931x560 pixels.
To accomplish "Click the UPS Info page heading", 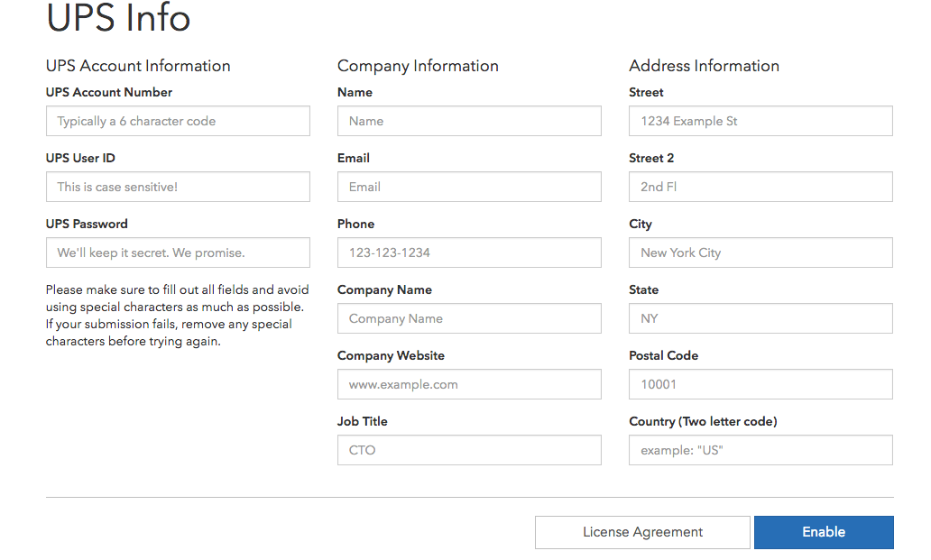I will (x=118, y=18).
